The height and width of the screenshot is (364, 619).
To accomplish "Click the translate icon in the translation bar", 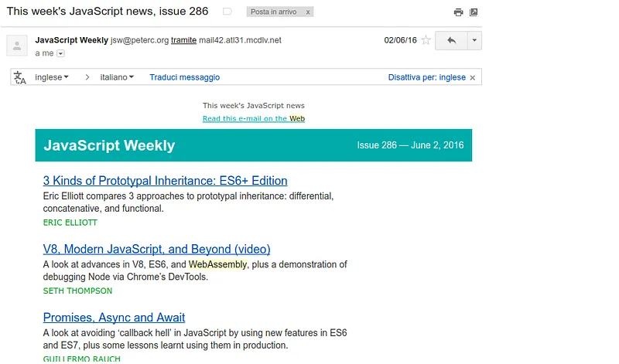I will click(x=20, y=77).
